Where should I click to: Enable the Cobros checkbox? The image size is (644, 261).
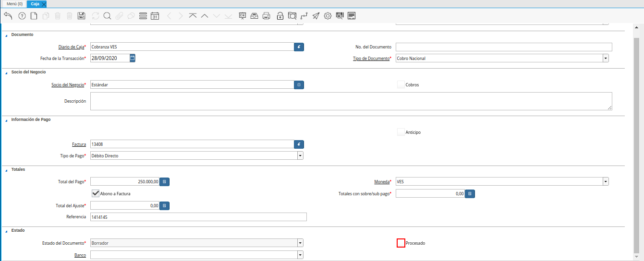click(401, 85)
